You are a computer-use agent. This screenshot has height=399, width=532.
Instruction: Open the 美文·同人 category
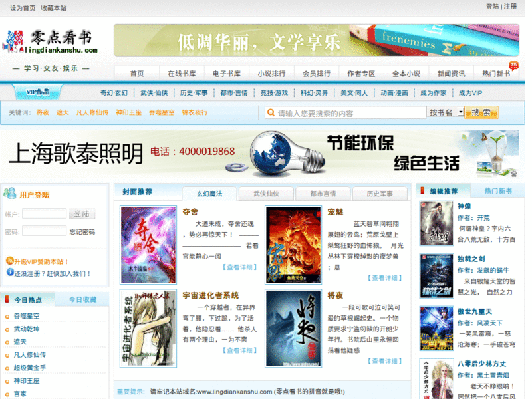click(x=354, y=93)
